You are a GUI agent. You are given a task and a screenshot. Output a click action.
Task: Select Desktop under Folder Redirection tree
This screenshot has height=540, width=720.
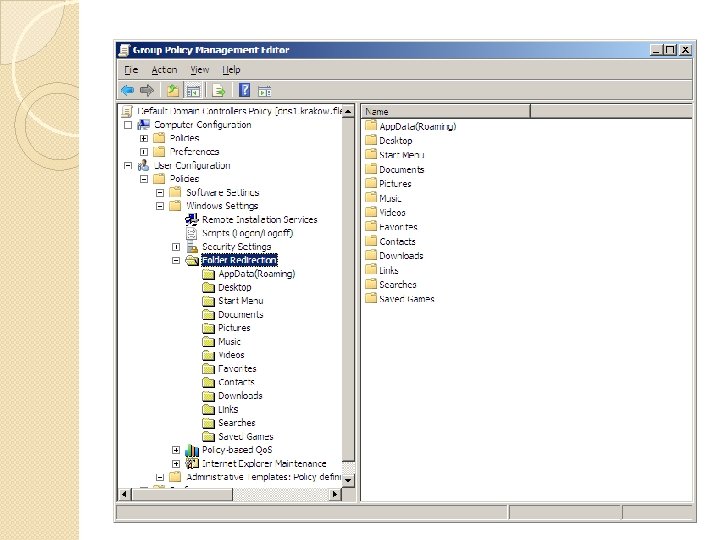[235, 287]
